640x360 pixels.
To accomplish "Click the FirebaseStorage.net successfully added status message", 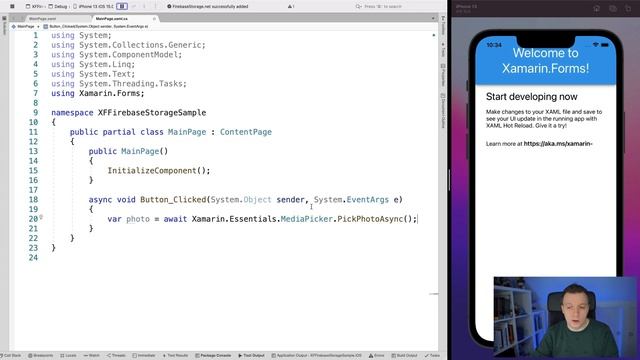I will click(208, 7).
